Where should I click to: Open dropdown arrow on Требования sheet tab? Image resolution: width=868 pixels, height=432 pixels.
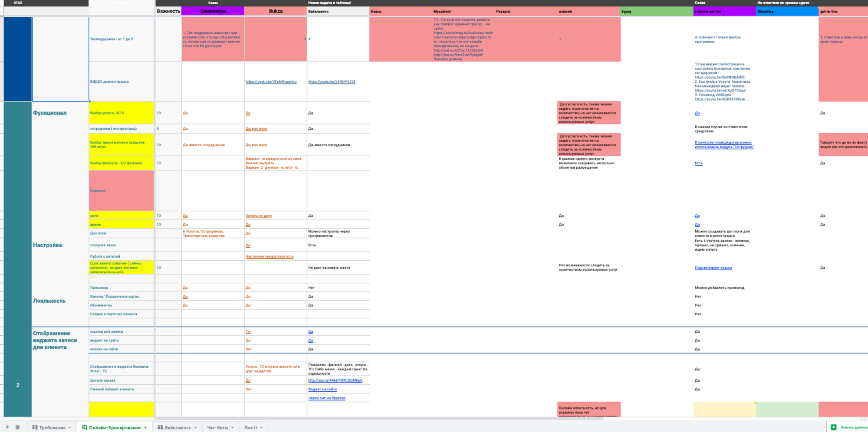tap(69, 428)
